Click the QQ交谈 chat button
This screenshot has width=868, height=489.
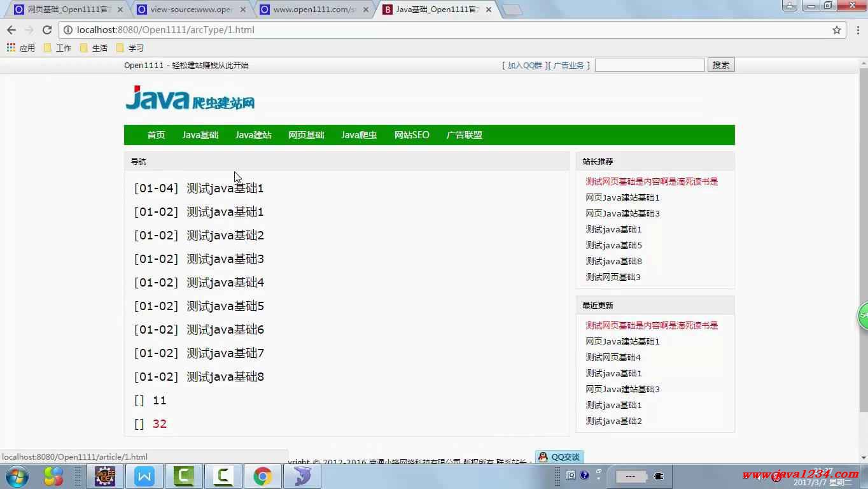pos(559,457)
